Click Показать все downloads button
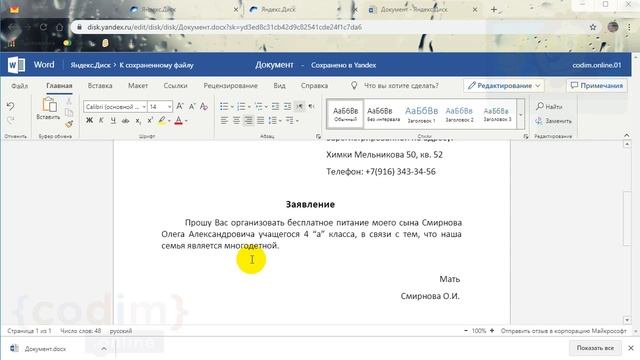 coord(595,348)
